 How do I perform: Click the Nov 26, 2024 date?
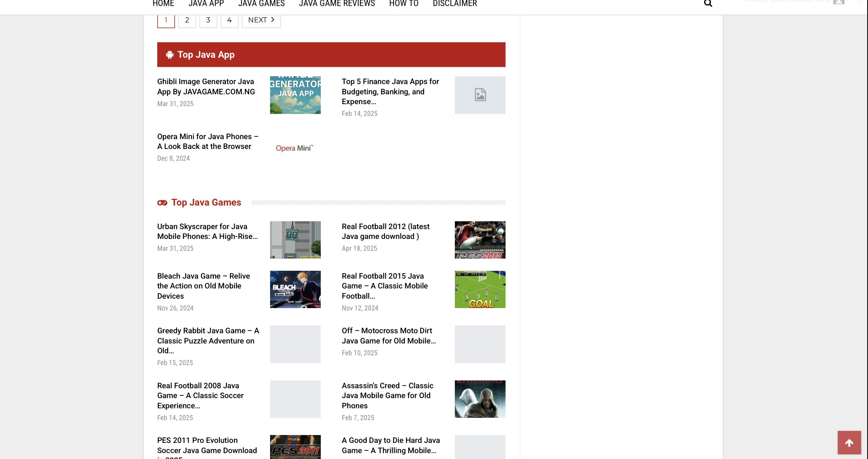click(175, 308)
